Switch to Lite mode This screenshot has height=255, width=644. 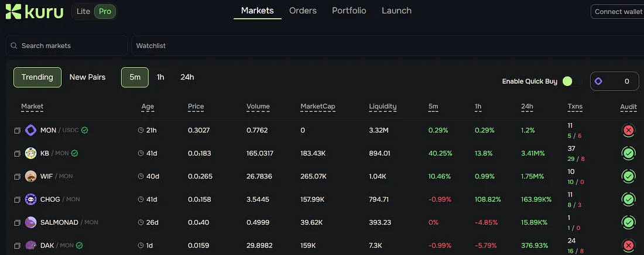[x=83, y=12]
